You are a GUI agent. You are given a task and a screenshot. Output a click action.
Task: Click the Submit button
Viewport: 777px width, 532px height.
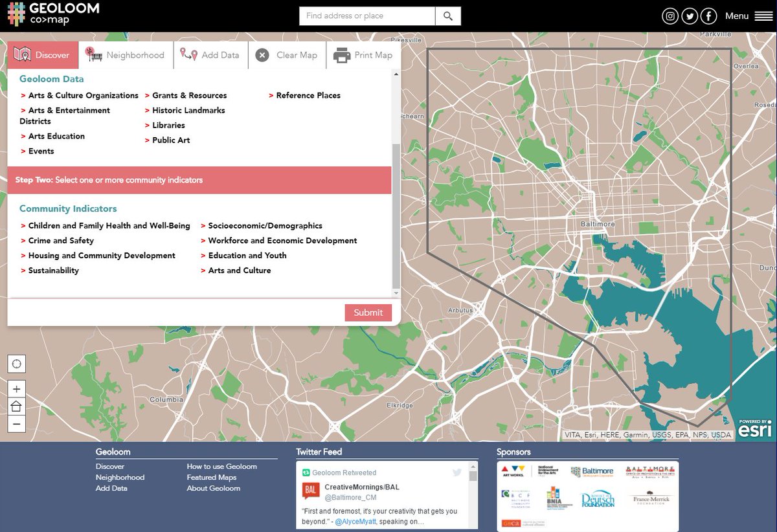[x=368, y=313]
